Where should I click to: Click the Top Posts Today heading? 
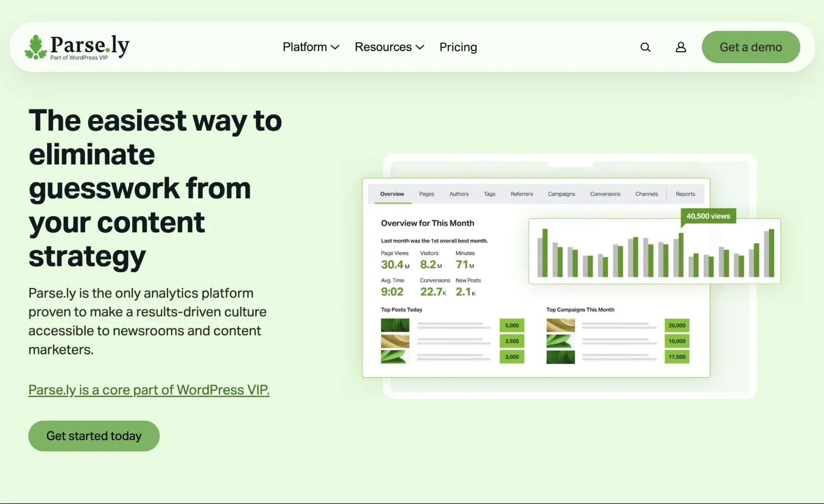tap(401, 309)
